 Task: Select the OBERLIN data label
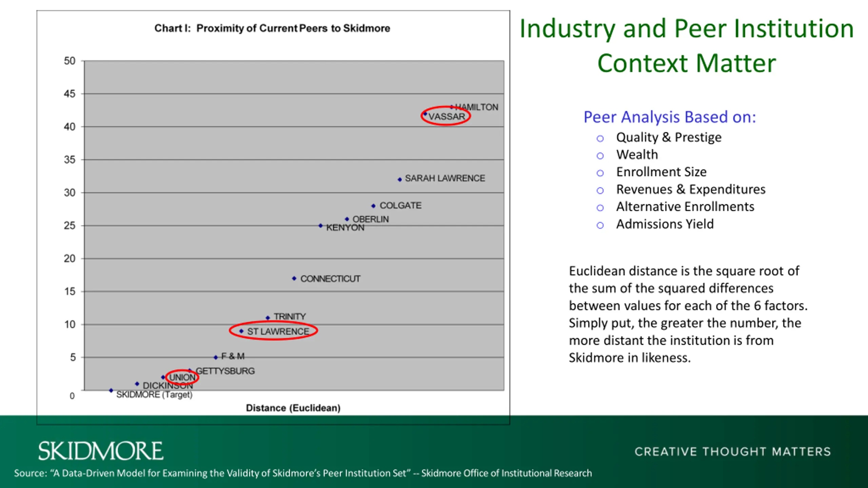click(x=371, y=219)
